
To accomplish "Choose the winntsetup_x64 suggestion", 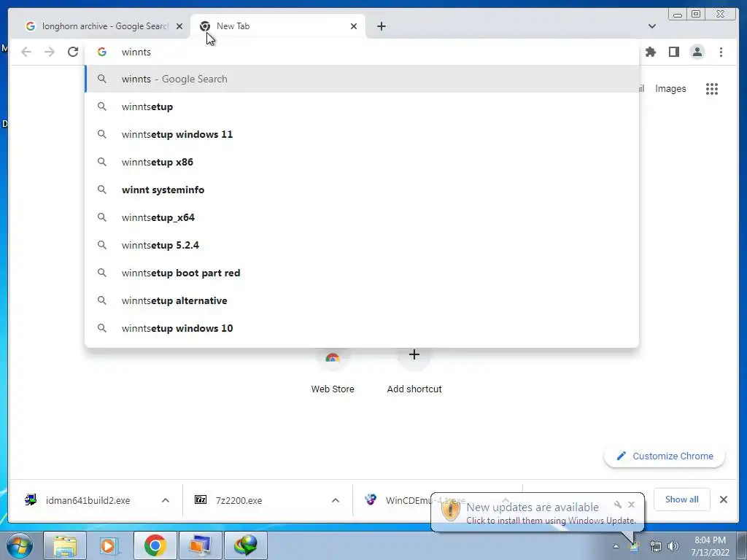I will 362,217.
